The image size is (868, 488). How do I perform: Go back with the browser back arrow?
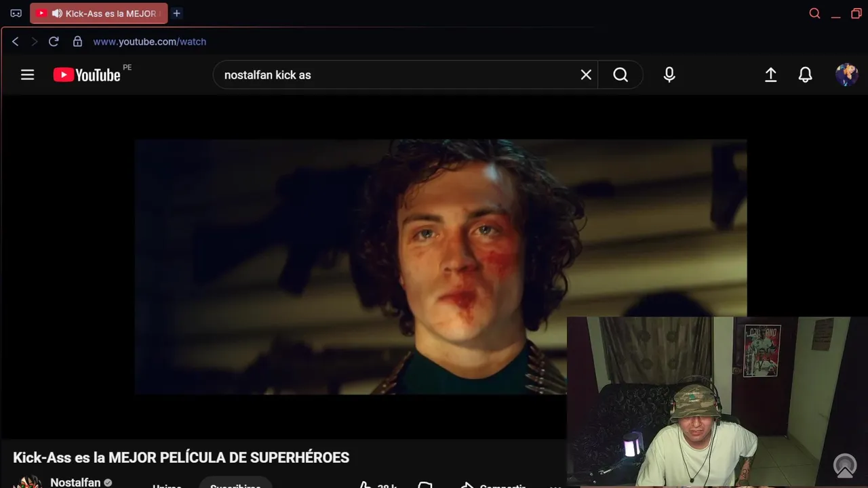pyautogui.click(x=15, y=41)
